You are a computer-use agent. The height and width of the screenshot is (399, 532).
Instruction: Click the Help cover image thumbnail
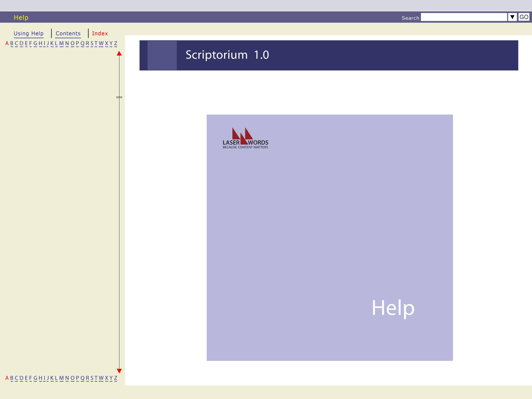coord(330,238)
